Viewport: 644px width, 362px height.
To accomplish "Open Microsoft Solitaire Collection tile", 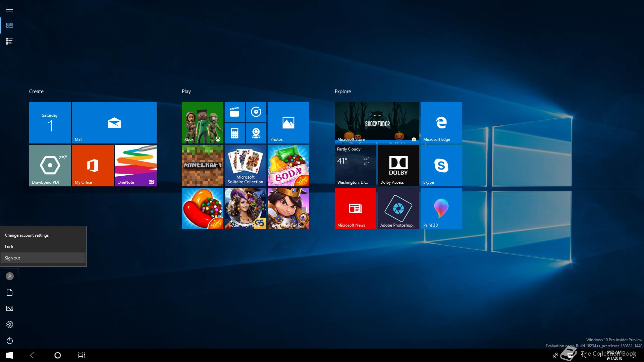I will (x=246, y=166).
